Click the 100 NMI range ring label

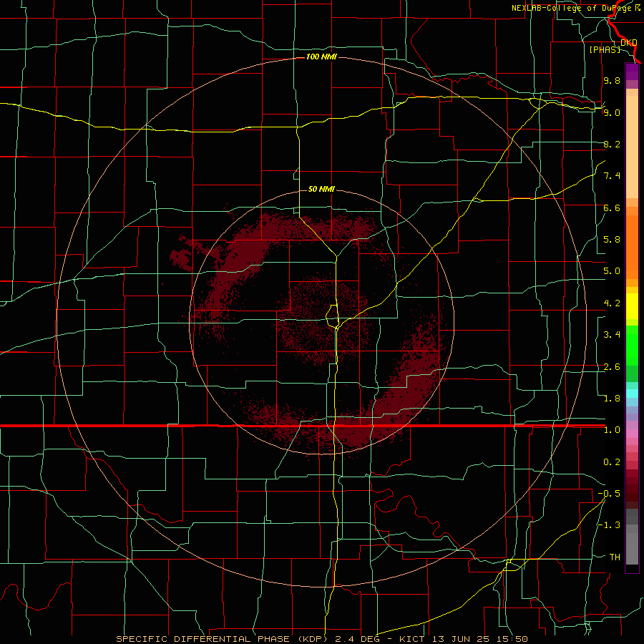[321, 57]
